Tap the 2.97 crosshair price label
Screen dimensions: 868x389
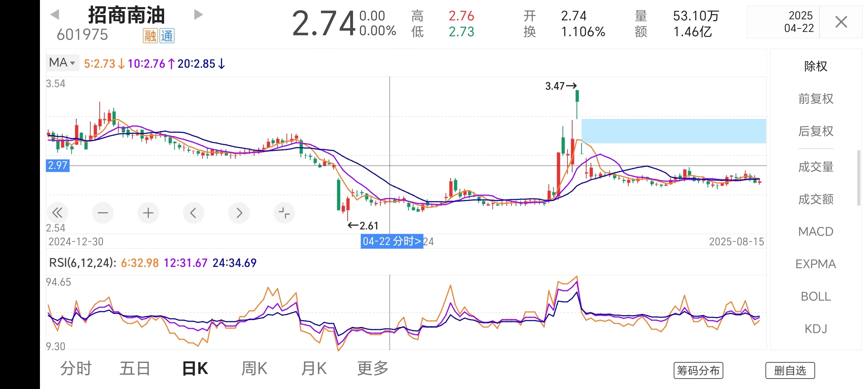pyautogui.click(x=58, y=166)
